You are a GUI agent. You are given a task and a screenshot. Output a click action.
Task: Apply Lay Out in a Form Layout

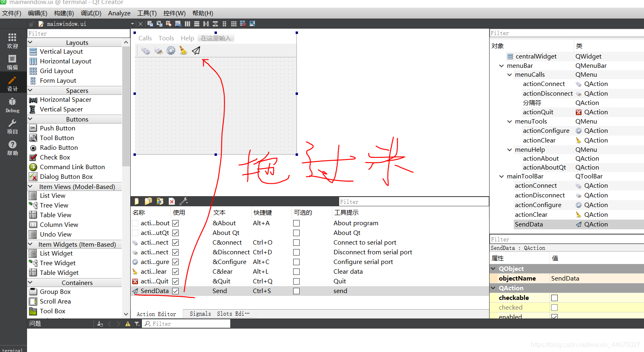pos(225,24)
